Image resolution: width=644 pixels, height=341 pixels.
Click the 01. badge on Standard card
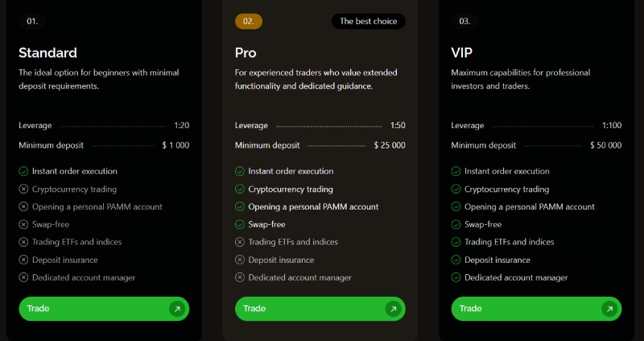point(33,22)
